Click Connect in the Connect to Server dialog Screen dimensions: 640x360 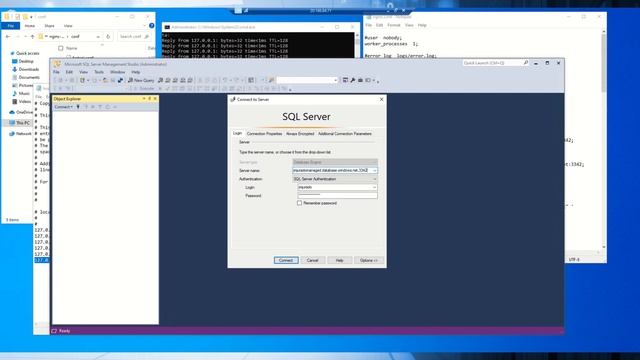(286, 260)
